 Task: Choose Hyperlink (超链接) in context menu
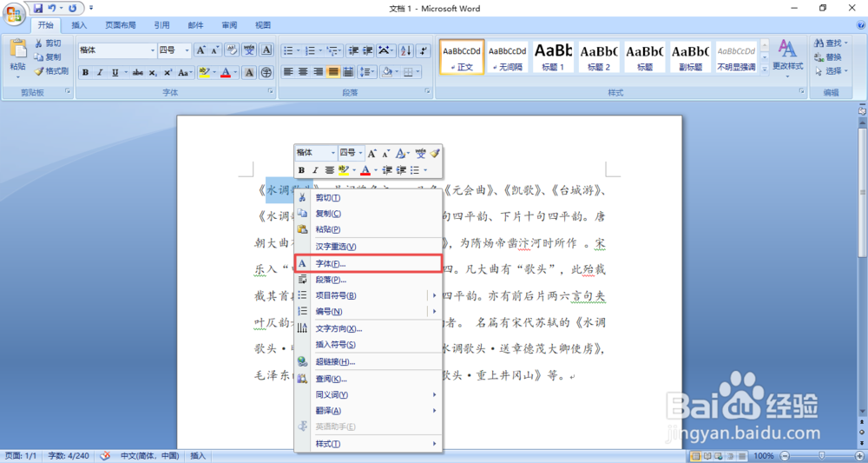click(x=368, y=361)
